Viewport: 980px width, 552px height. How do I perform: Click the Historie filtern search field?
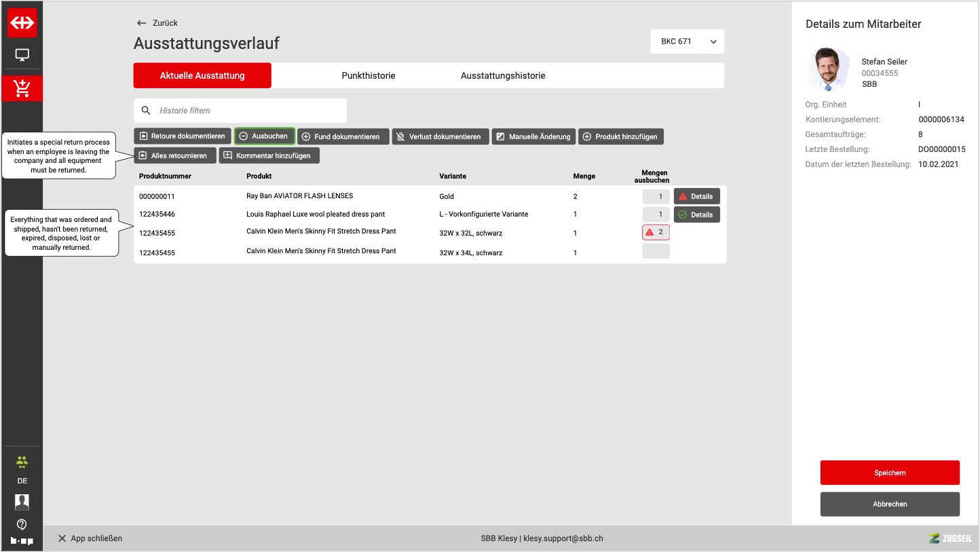(x=248, y=111)
